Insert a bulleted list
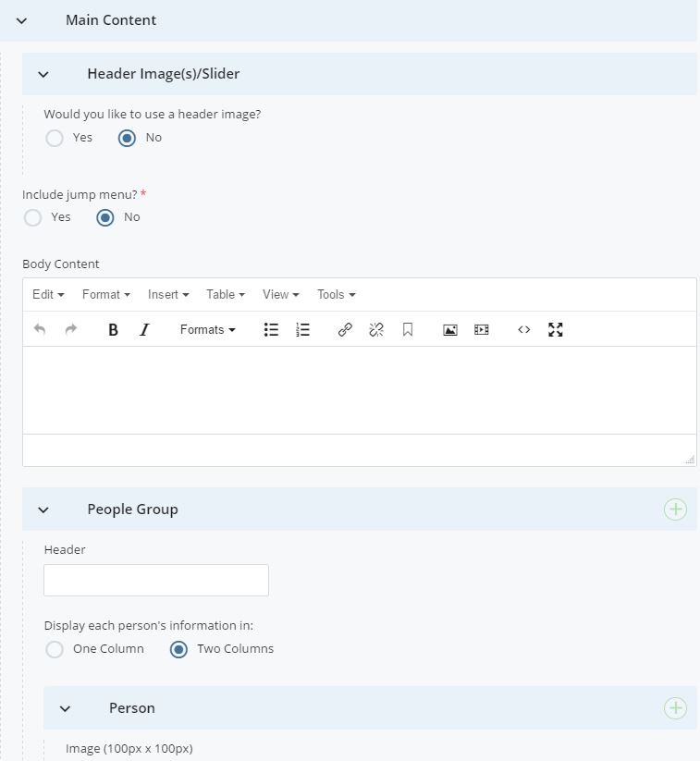This screenshot has height=761, width=700. pos(271,330)
